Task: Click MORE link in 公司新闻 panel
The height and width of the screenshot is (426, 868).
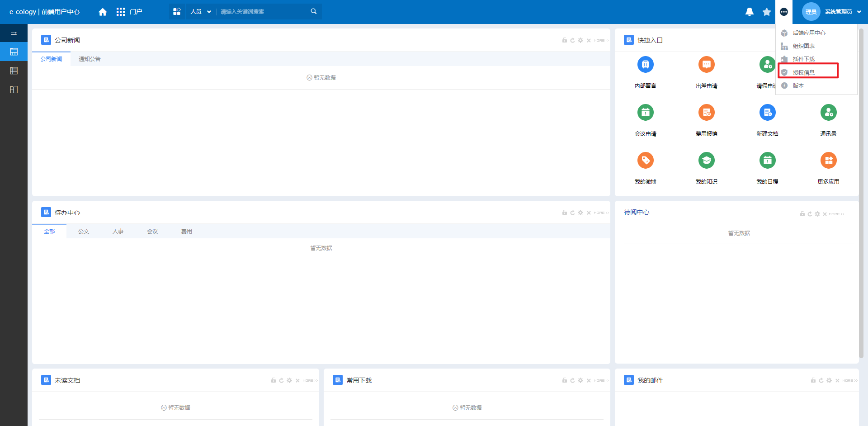Action: click(601, 41)
